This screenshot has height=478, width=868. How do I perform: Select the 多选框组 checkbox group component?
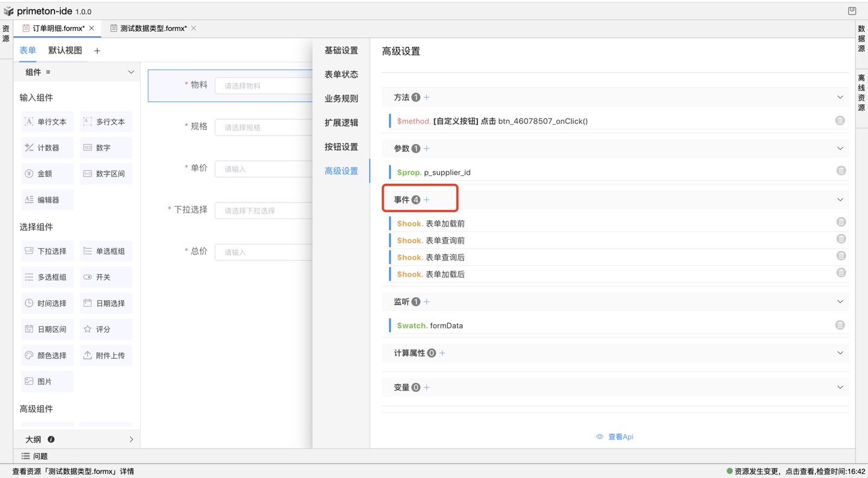pyautogui.click(x=47, y=277)
